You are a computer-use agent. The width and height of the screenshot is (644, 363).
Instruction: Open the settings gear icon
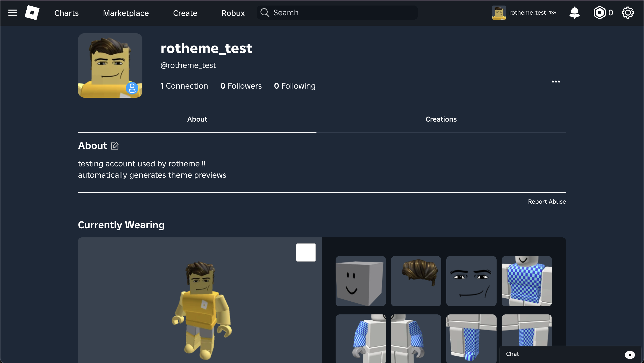point(628,12)
